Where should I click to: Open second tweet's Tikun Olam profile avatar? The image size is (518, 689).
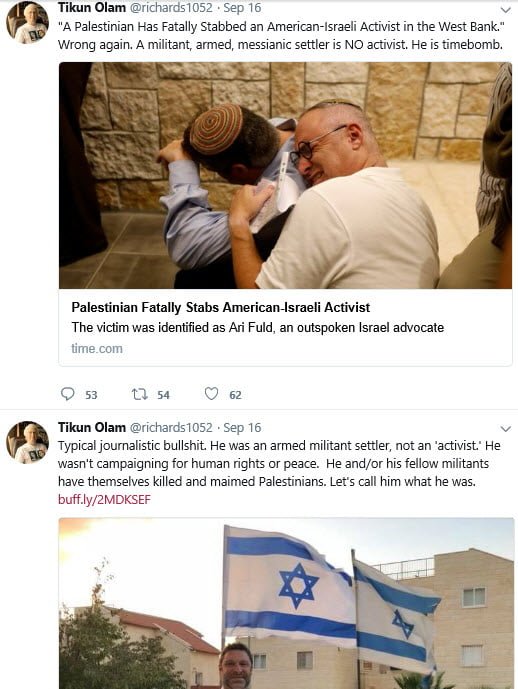[27, 442]
